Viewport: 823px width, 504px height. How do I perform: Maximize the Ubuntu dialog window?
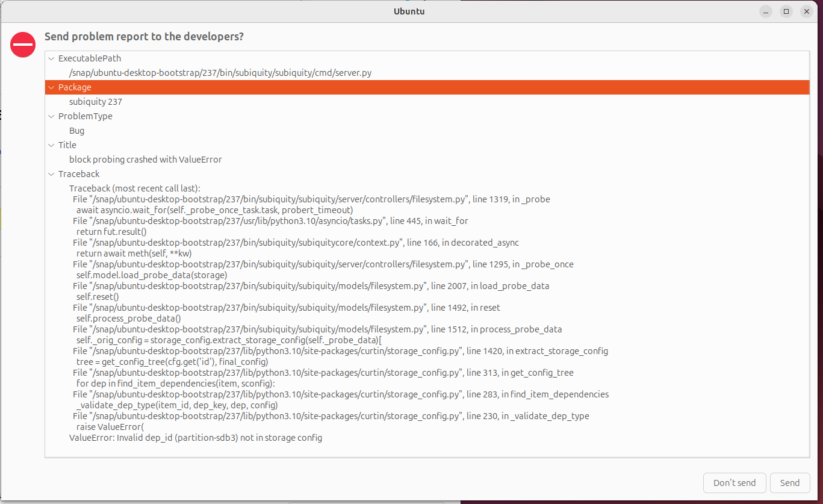tap(786, 11)
